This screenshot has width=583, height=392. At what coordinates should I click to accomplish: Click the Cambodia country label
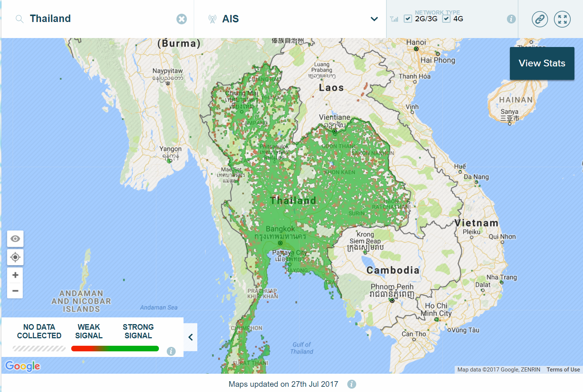click(x=393, y=270)
